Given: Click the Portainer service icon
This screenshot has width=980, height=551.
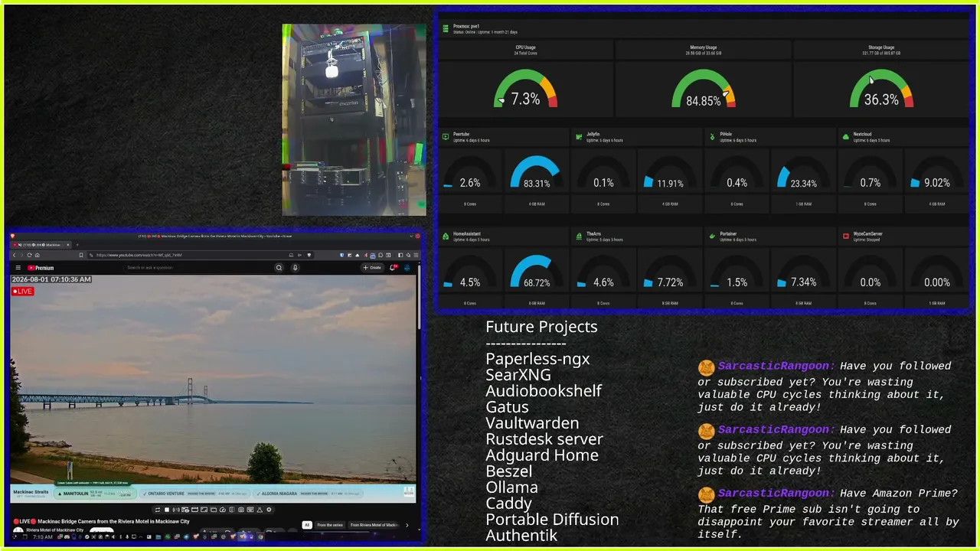Looking at the screenshot, I should coord(712,236).
